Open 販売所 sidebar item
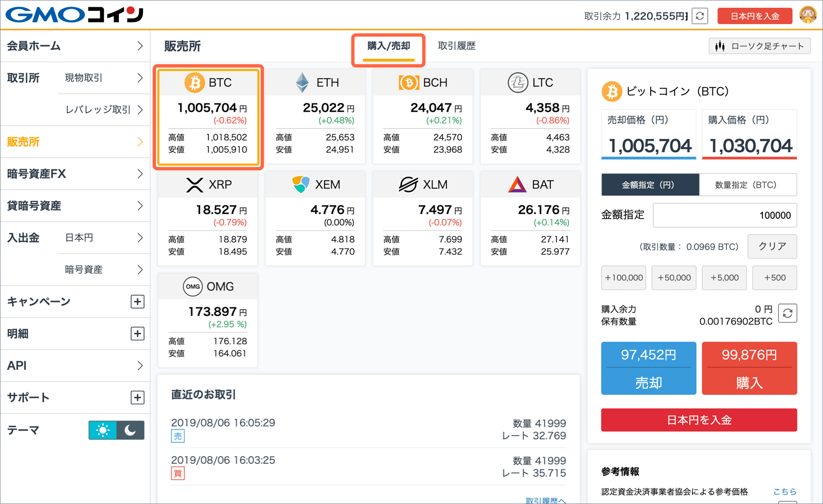Viewport: 823px width, 504px height. click(75, 142)
